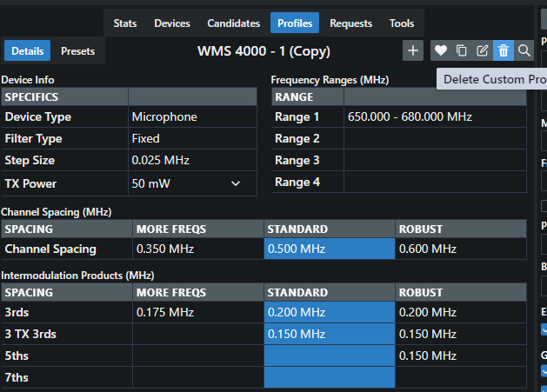Click the 5ths row label
The image size is (547, 392).
coord(17,355)
